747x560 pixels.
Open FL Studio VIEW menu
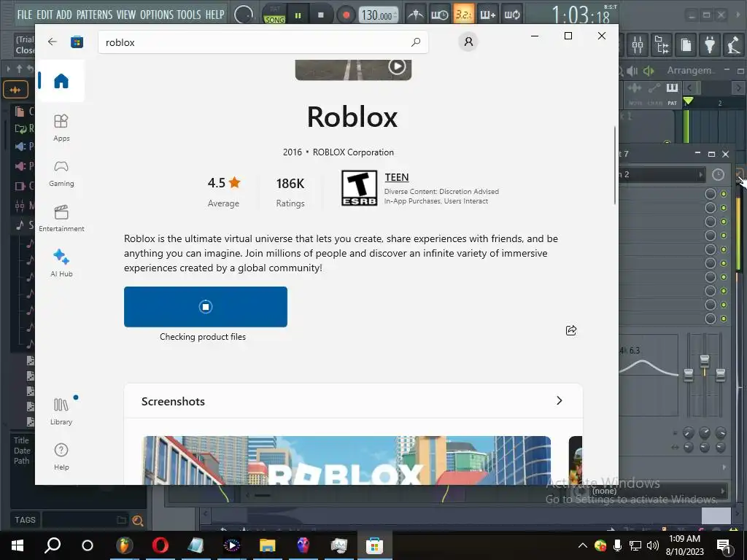125,15
